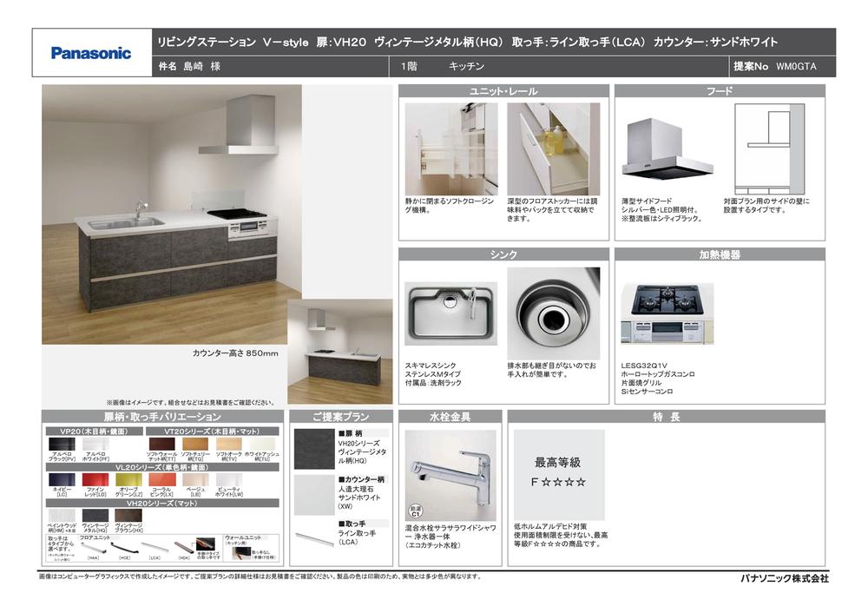The height and width of the screenshot is (613, 868).
Task: Click the LESG32Q1V gas stove photo
Action: [667, 313]
